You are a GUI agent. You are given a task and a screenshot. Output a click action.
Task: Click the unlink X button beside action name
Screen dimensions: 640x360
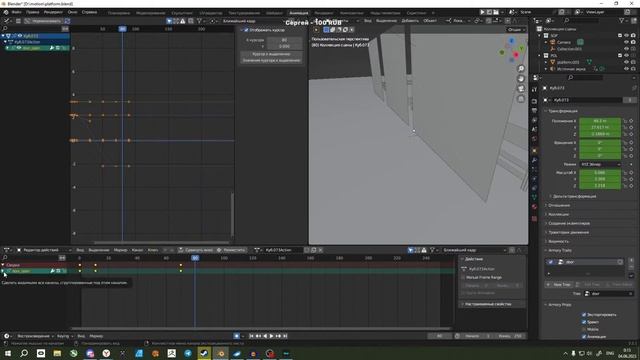[320, 250]
